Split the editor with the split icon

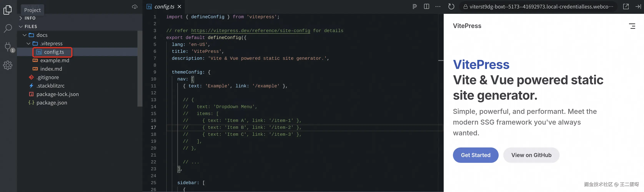tap(427, 7)
